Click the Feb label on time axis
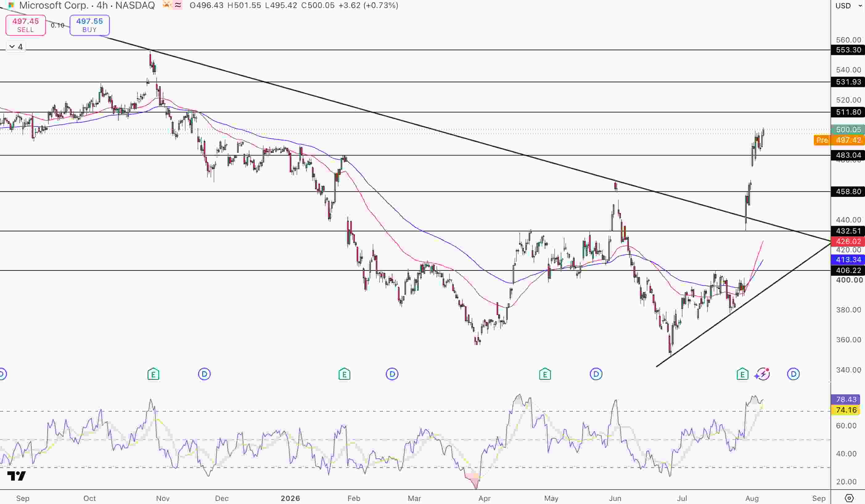 pyautogui.click(x=354, y=498)
